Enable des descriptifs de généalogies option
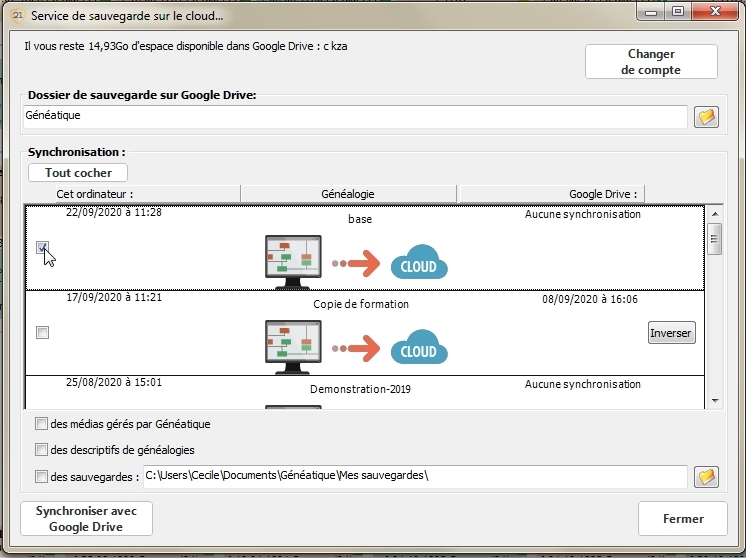 click(x=41, y=450)
